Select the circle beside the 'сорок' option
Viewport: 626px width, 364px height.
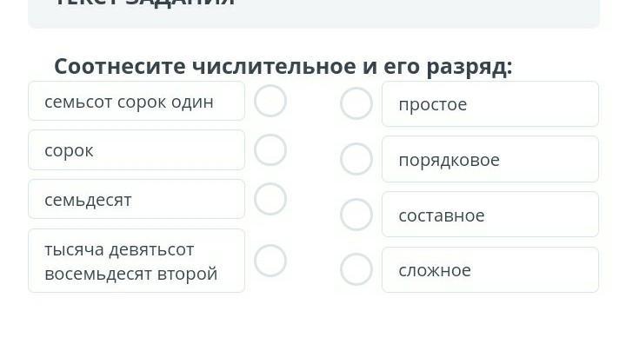click(x=270, y=149)
